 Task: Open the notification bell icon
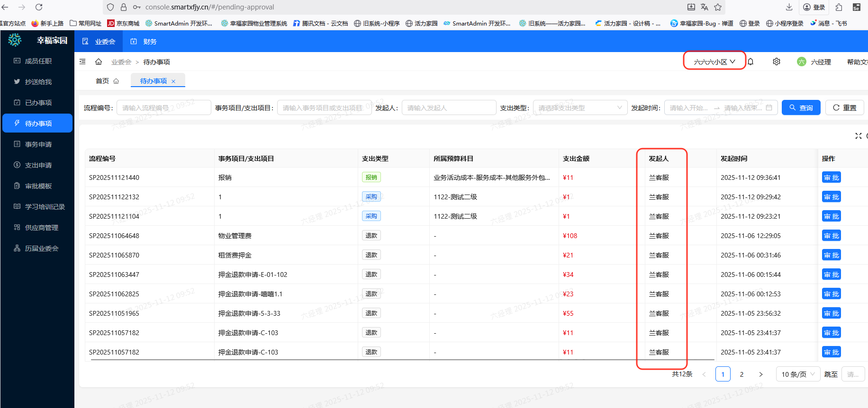pos(750,62)
